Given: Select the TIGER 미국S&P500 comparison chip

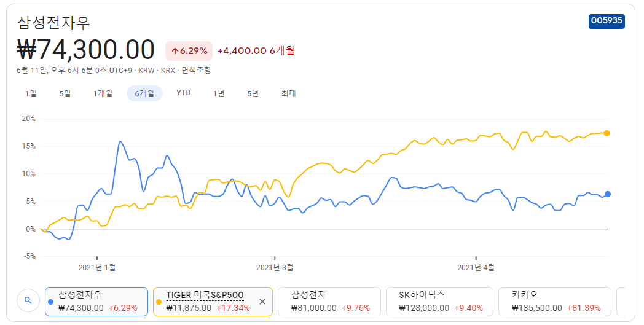Looking at the screenshot, I should pos(213,302).
